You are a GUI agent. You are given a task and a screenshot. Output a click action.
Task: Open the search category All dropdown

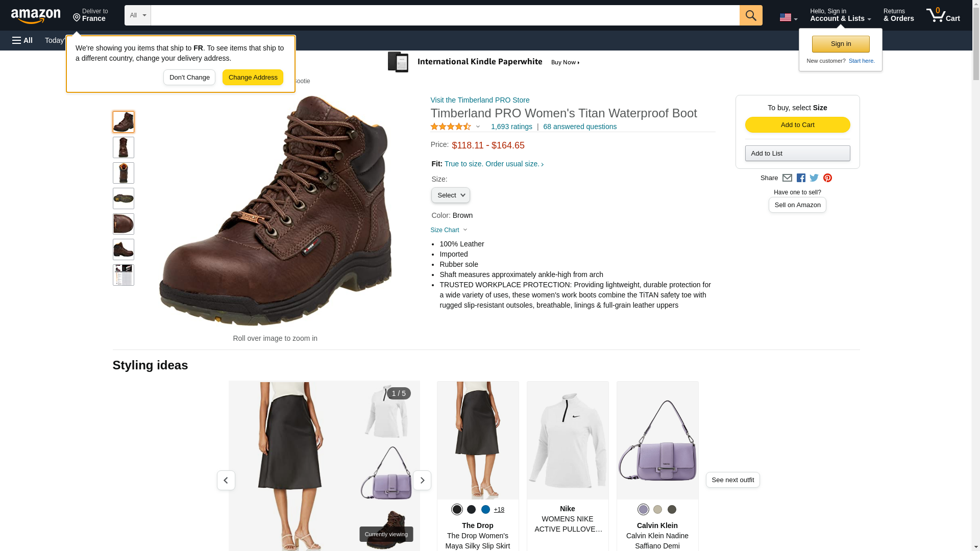[x=138, y=15]
